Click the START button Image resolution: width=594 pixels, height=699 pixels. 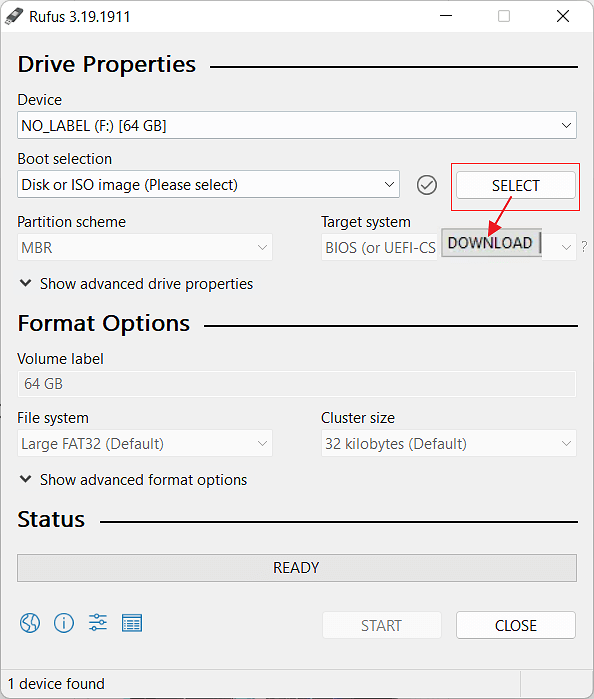point(382,625)
